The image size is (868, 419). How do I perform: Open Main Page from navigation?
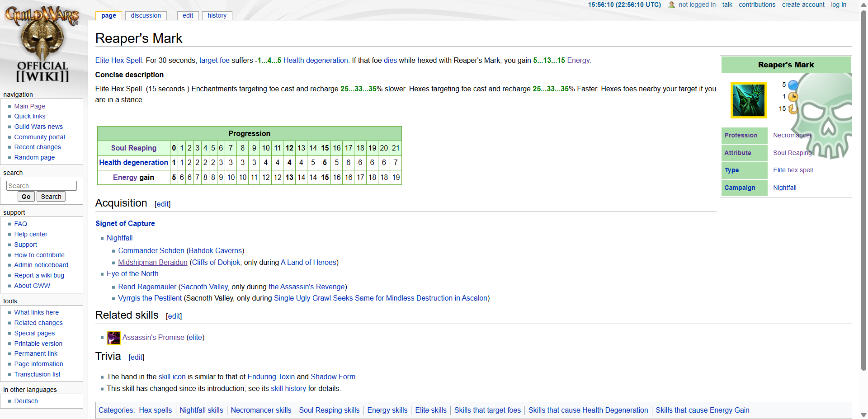click(x=29, y=106)
